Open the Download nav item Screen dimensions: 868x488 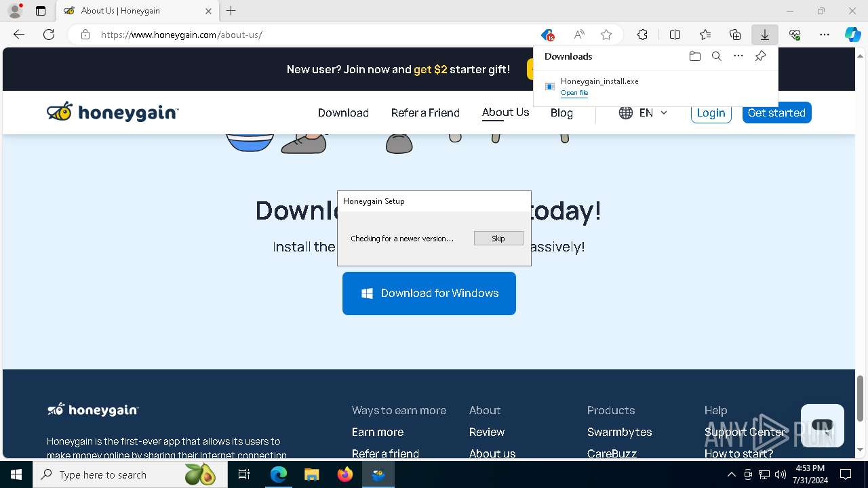click(343, 113)
